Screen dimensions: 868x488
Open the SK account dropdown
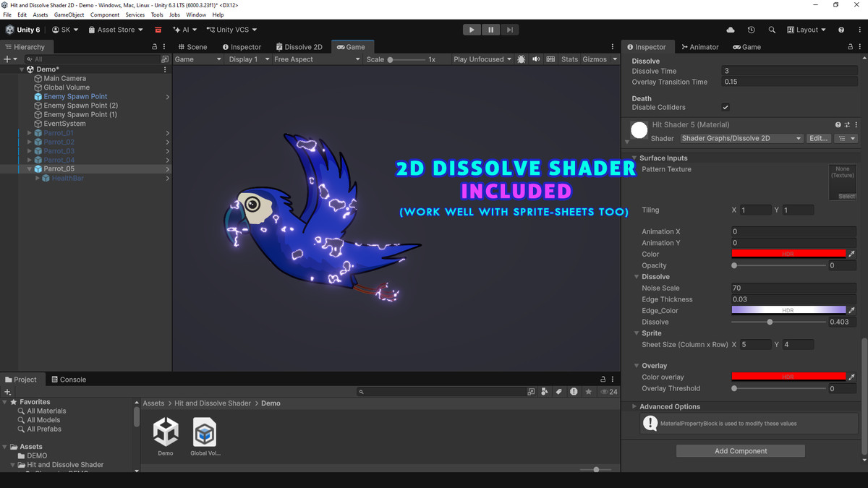(66, 30)
